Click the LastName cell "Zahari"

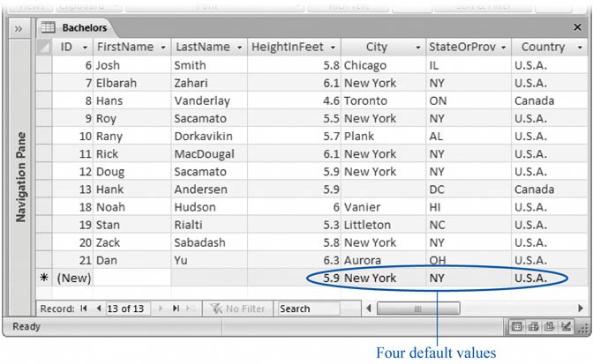pos(209,83)
